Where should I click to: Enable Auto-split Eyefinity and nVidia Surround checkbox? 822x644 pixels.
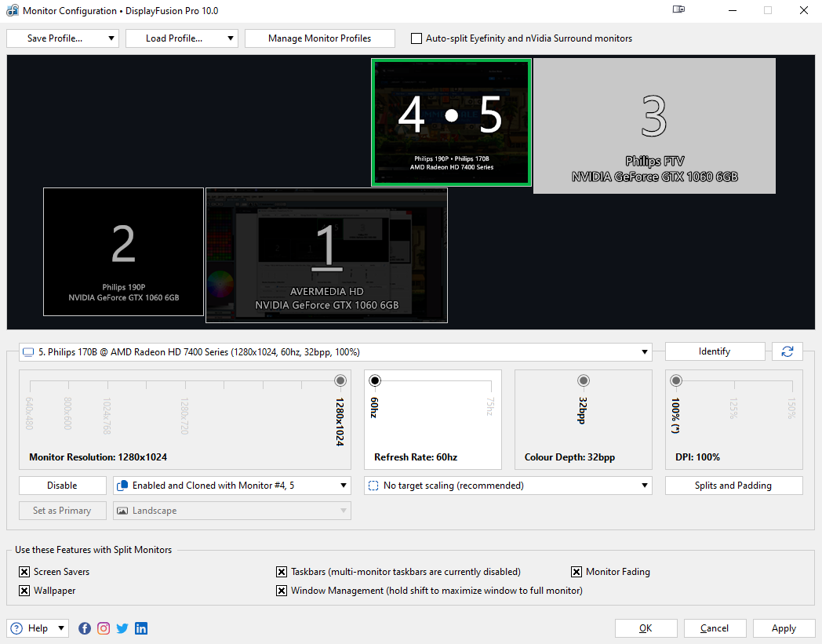[x=416, y=38]
